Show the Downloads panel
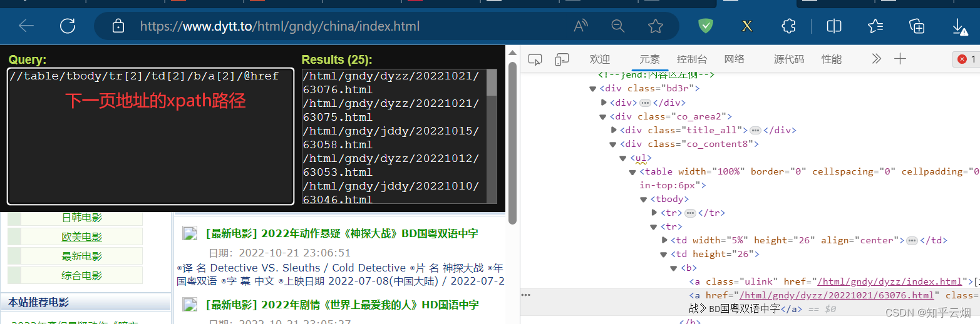This screenshot has height=324, width=980. pos(959,26)
